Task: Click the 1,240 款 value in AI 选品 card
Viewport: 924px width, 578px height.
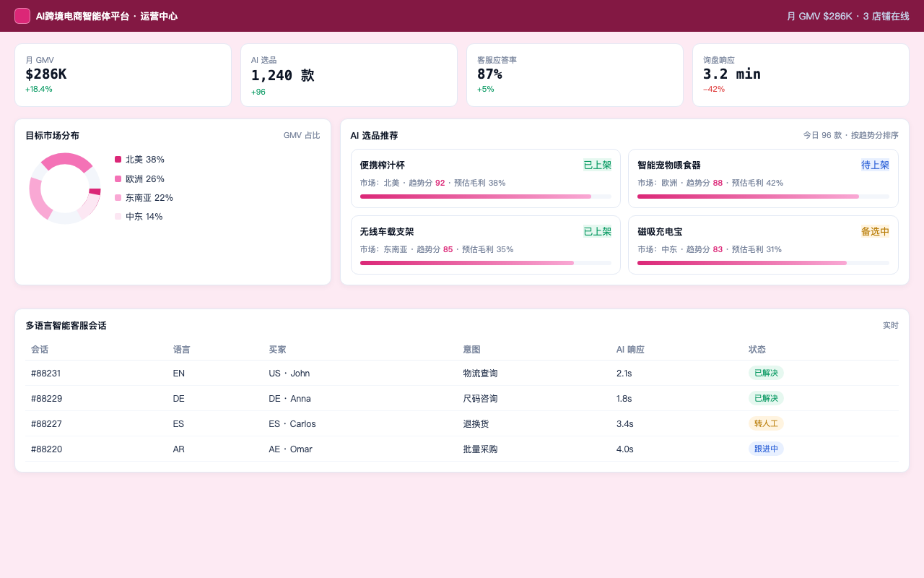Action: pos(283,75)
